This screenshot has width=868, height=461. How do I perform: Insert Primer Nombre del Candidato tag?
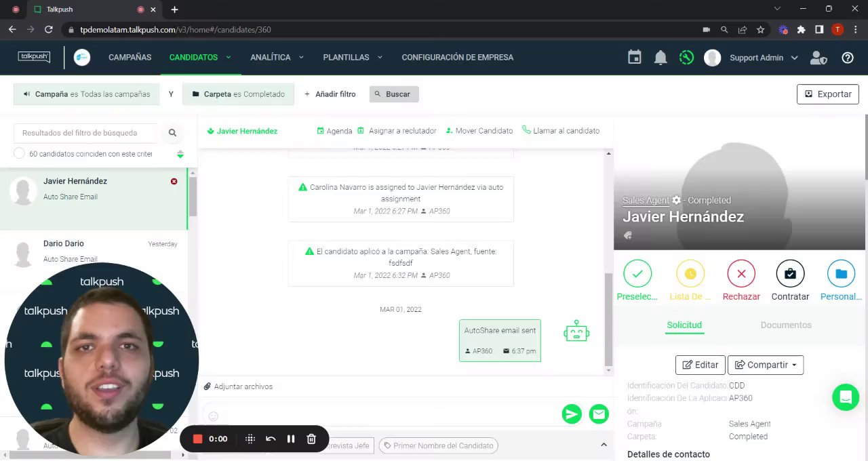438,445
